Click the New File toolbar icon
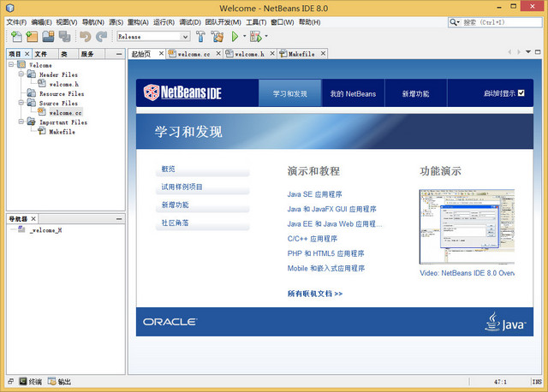The image size is (548, 392). [x=16, y=36]
